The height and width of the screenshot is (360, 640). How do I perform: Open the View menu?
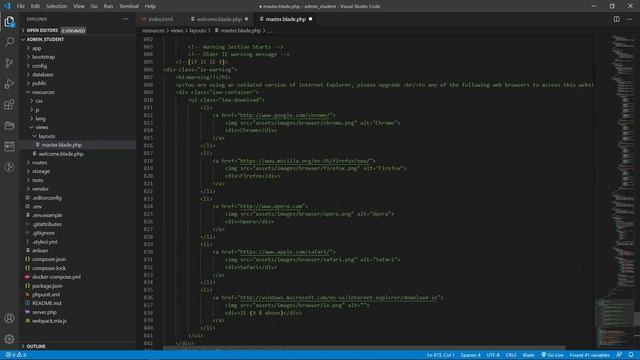(79, 6)
